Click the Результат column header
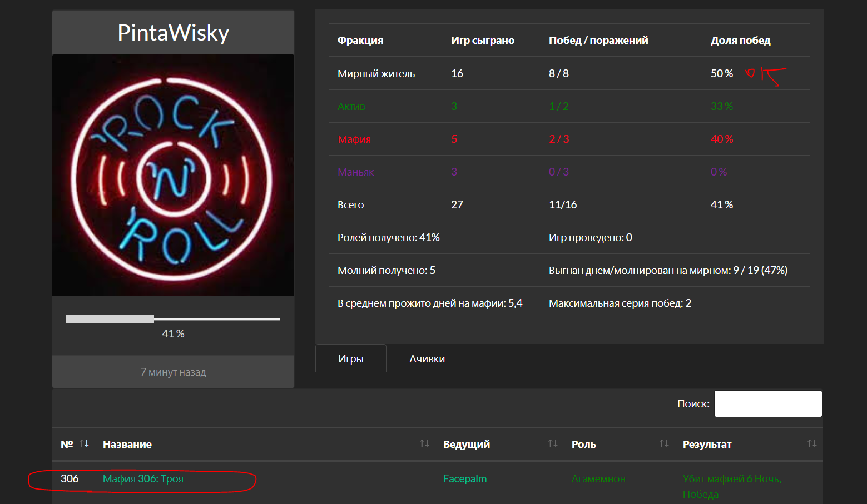 pyautogui.click(x=707, y=445)
